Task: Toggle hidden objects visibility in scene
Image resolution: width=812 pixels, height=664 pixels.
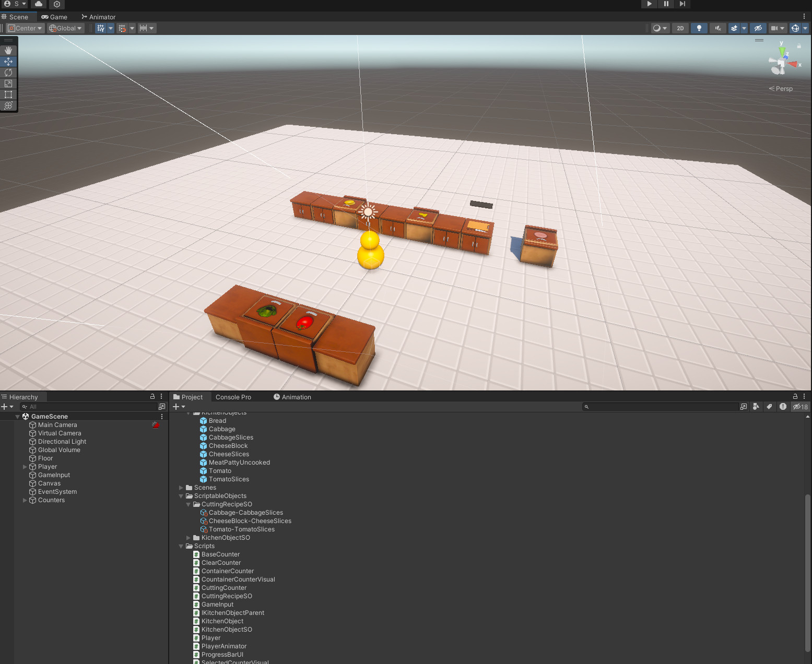Action: point(758,28)
